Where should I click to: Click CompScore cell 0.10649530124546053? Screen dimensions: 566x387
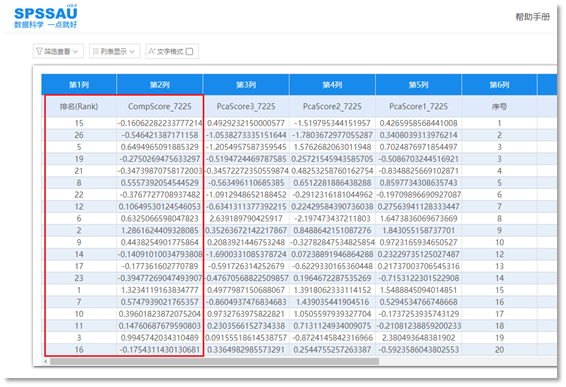pos(160,206)
